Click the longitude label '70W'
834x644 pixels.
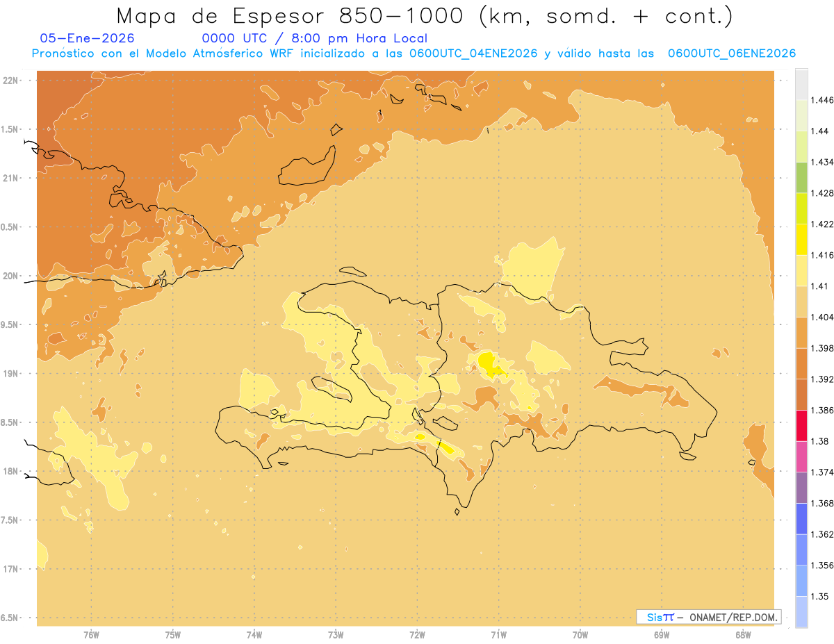580,635
